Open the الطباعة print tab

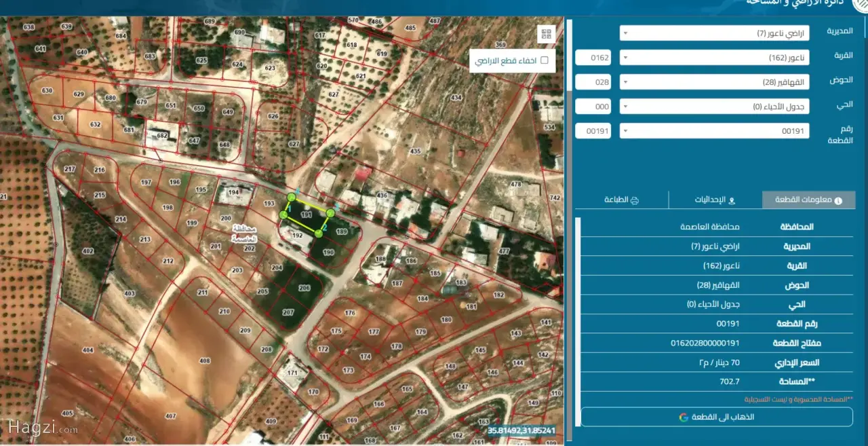click(622, 200)
